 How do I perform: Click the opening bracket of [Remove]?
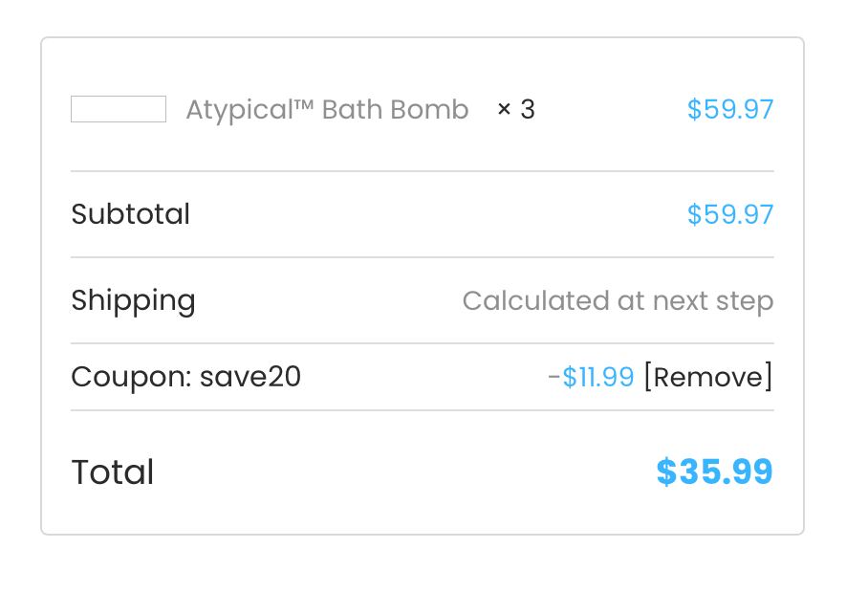pyautogui.click(x=648, y=377)
